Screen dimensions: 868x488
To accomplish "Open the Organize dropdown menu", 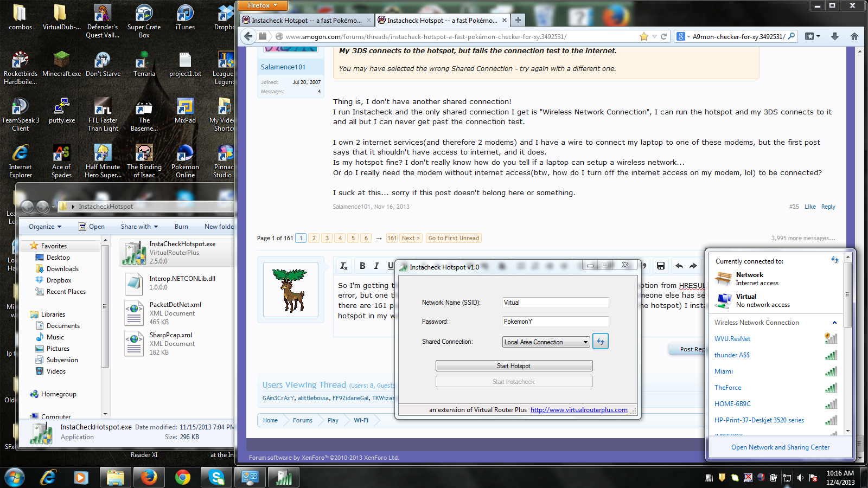I will [x=45, y=227].
